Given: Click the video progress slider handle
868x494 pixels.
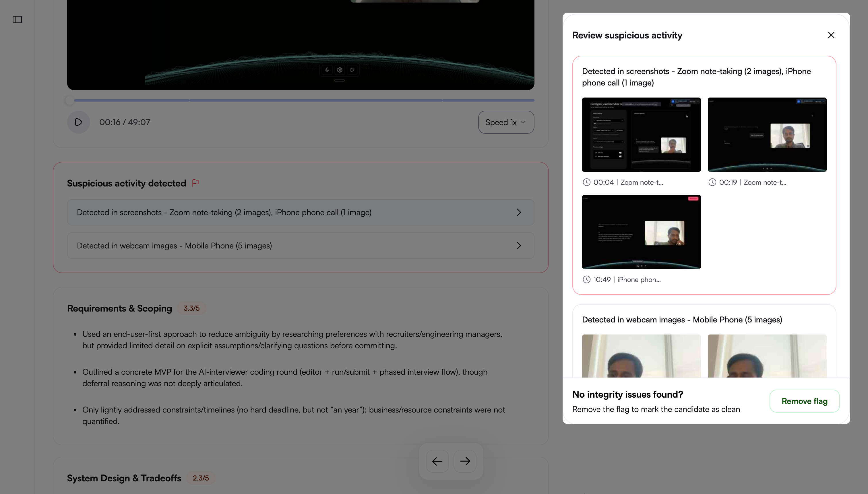Looking at the screenshot, I should pos(69,100).
